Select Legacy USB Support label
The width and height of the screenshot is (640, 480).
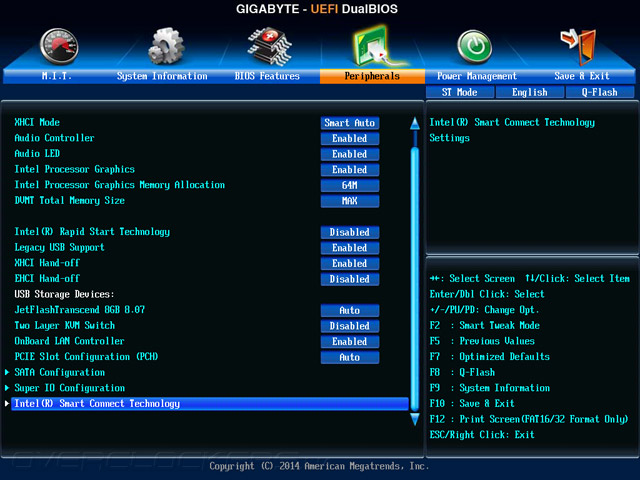[x=59, y=247]
